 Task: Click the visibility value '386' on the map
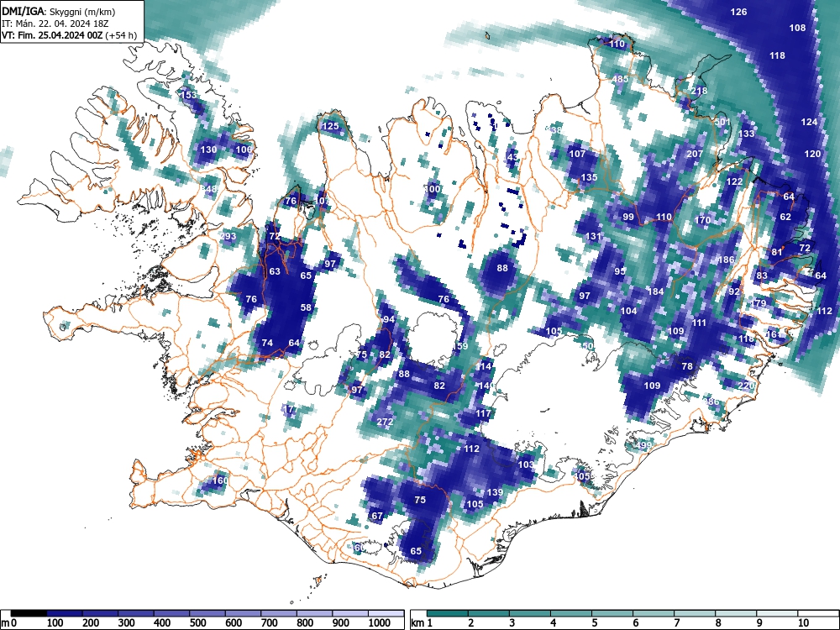point(711,402)
